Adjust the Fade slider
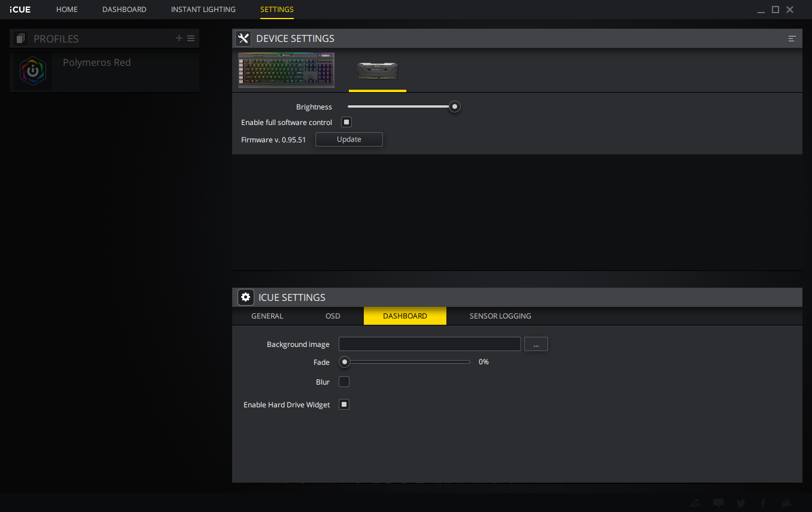 (x=405, y=362)
